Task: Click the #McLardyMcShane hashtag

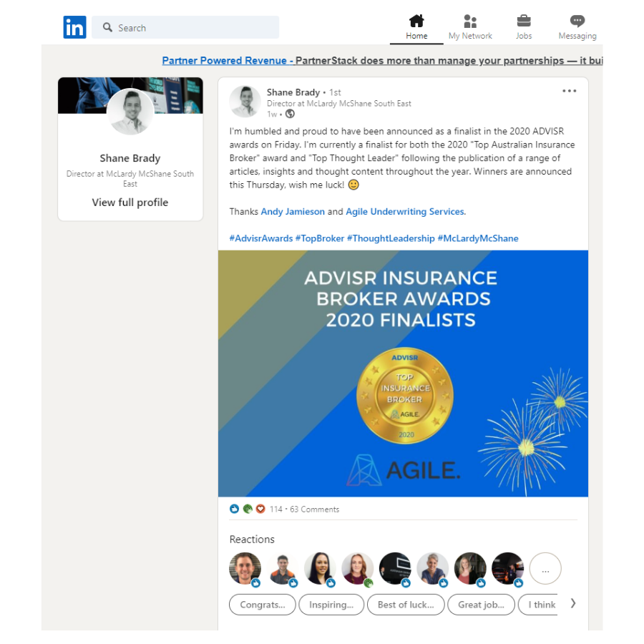Action: pyautogui.click(x=478, y=238)
